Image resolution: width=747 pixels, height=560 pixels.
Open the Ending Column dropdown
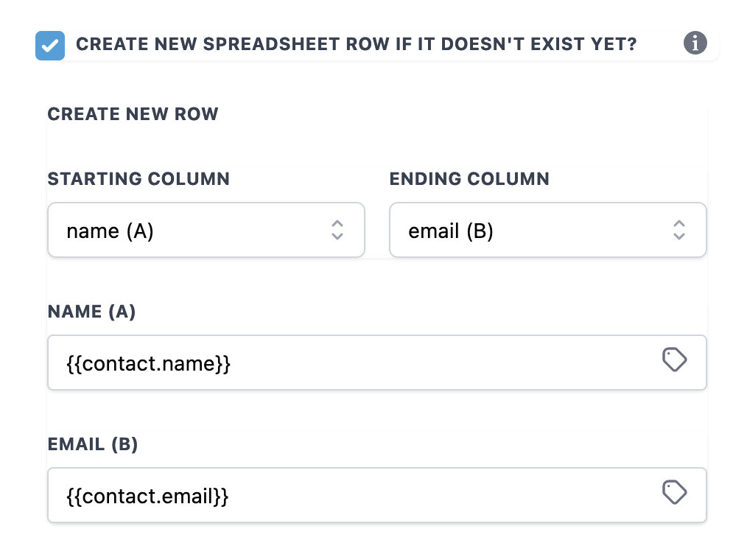click(x=548, y=230)
